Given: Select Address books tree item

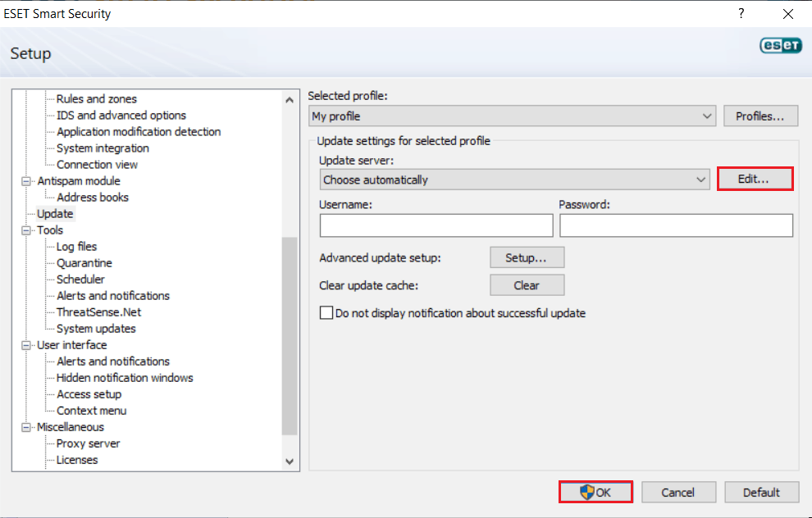Looking at the screenshot, I should [x=92, y=198].
